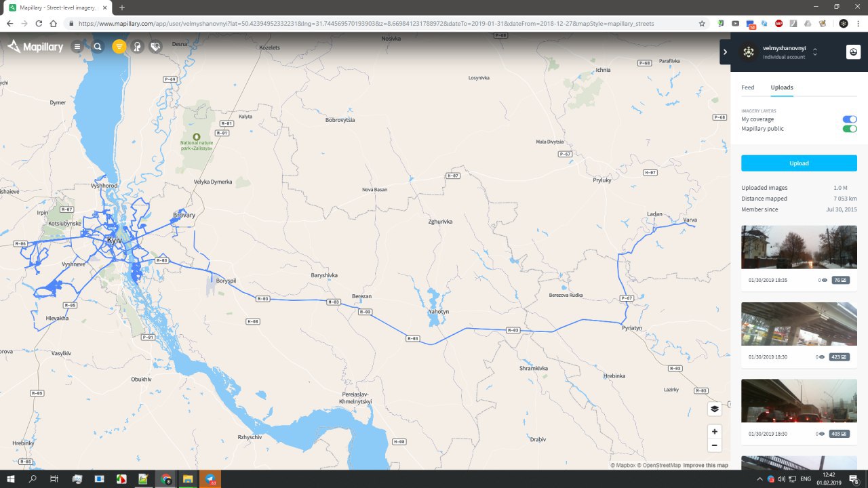The height and width of the screenshot is (488, 868).
Task: Open the Windows Start menu
Action: [11, 479]
